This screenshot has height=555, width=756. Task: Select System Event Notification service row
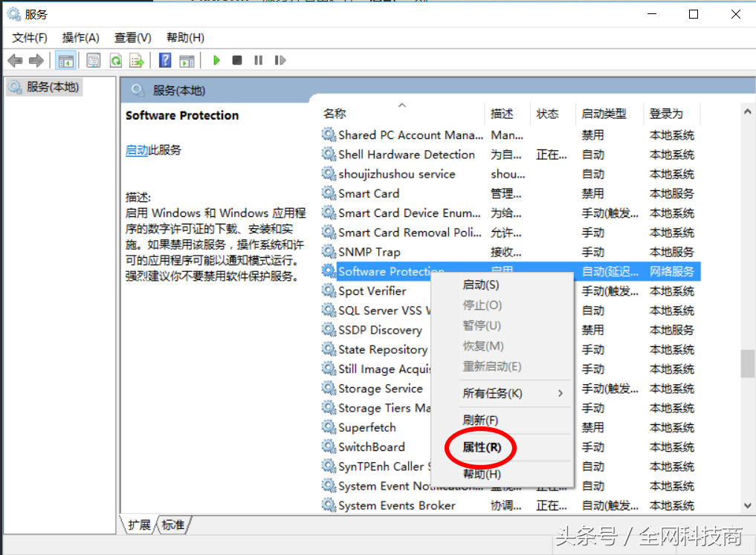510,486
